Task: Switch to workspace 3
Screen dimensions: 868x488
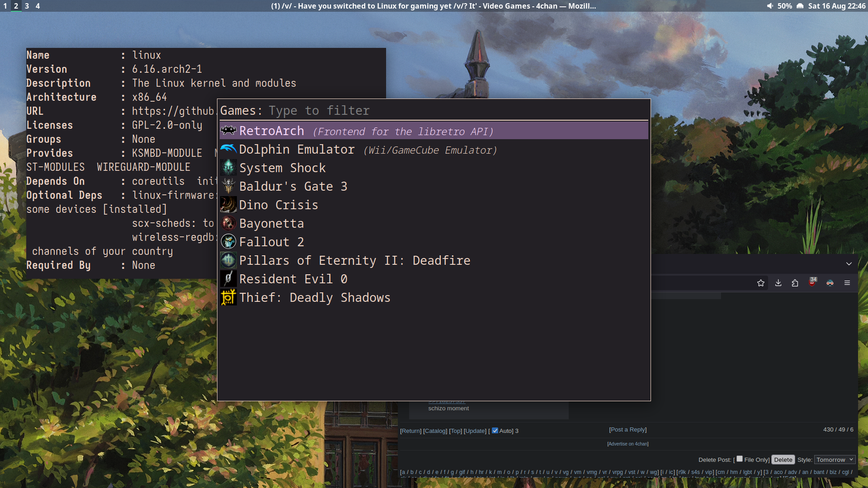Action: pos(27,6)
